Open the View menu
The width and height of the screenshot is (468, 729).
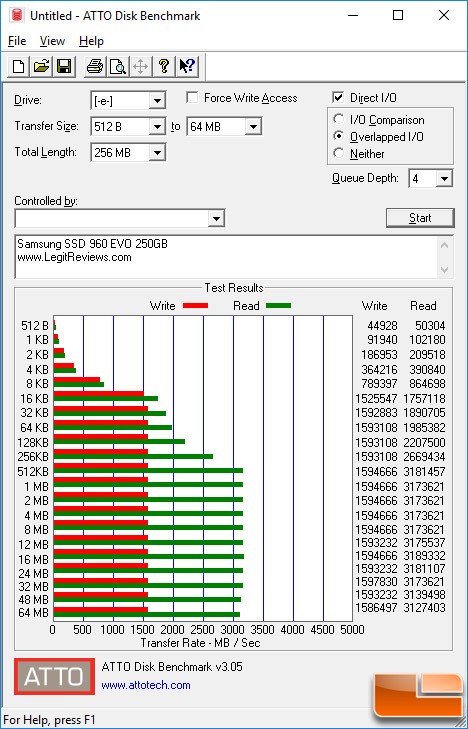tap(52, 41)
